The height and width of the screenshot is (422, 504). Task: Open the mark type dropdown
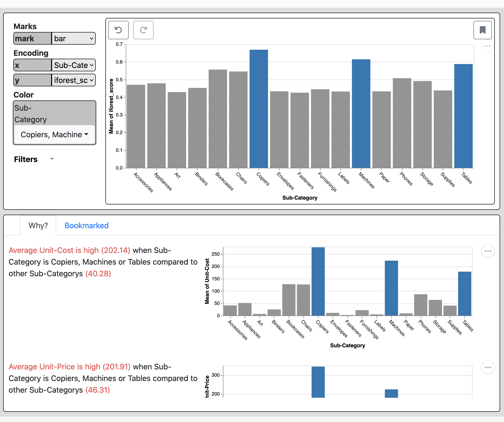click(x=73, y=39)
